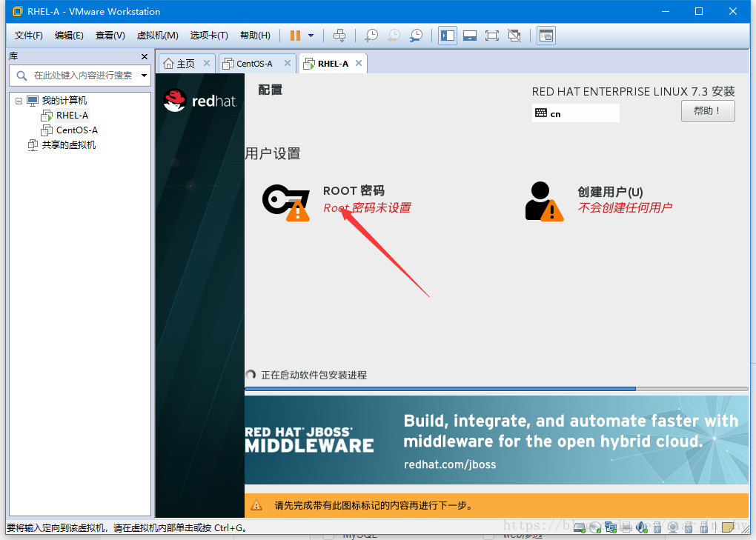
Task: Collapse the 我的计算机 tree node
Action: (x=19, y=101)
